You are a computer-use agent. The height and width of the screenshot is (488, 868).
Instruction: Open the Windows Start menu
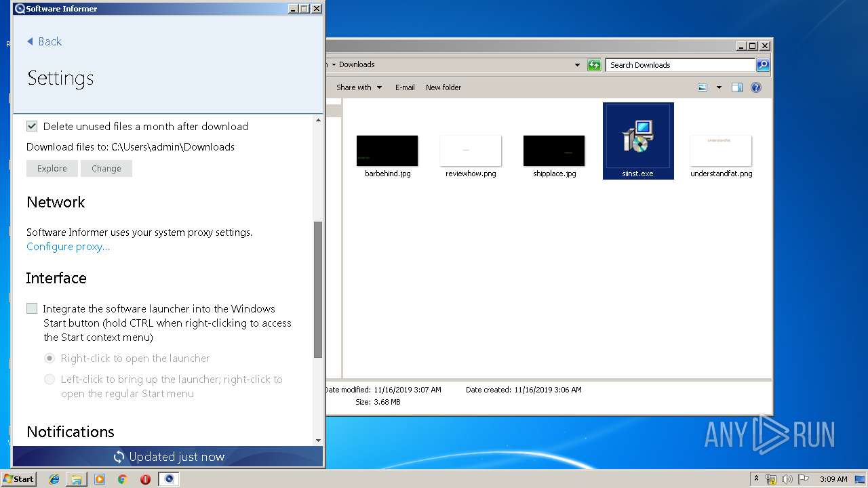coord(18,479)
